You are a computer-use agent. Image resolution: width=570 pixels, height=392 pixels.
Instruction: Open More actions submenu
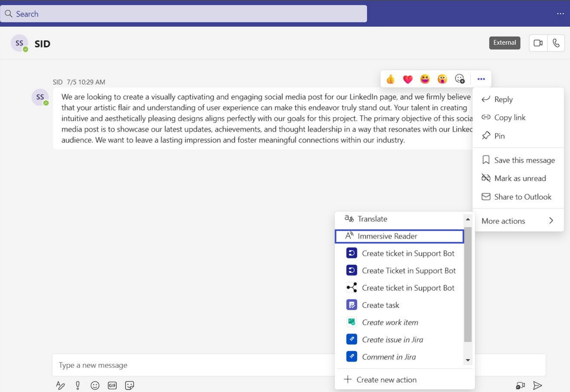pos(517,221)
